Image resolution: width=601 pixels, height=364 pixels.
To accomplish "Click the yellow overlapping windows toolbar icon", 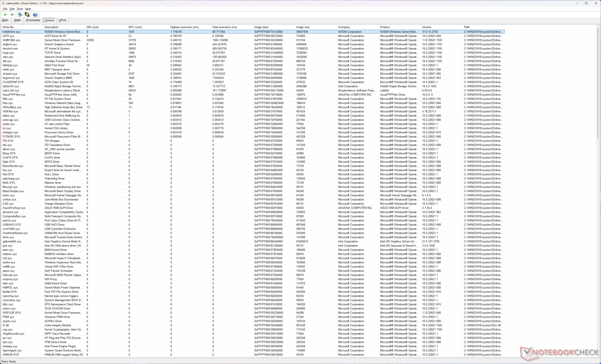I will [27, 15].
